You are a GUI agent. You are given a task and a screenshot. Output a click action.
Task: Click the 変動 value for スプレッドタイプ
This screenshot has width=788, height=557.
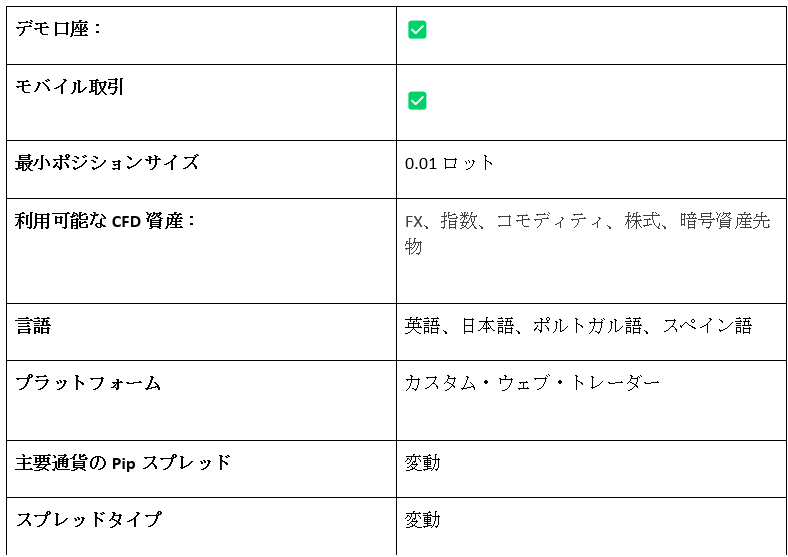[423, 519]
